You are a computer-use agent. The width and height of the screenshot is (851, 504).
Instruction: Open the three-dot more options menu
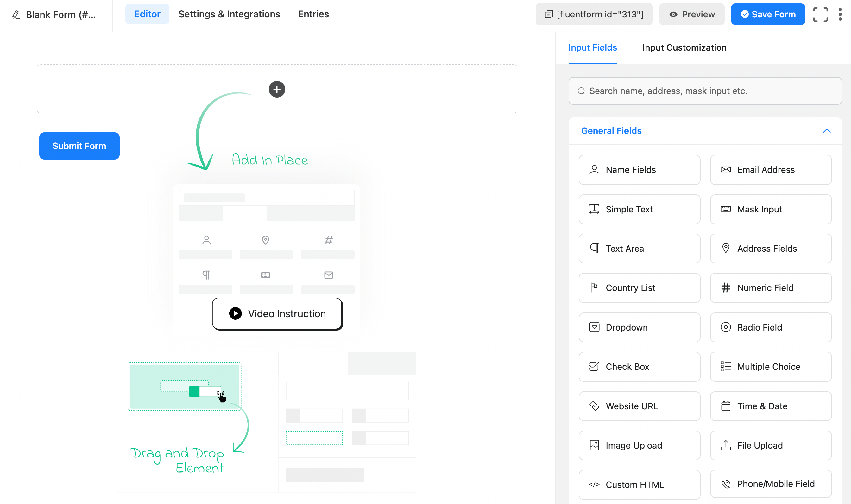click(840, 14)
